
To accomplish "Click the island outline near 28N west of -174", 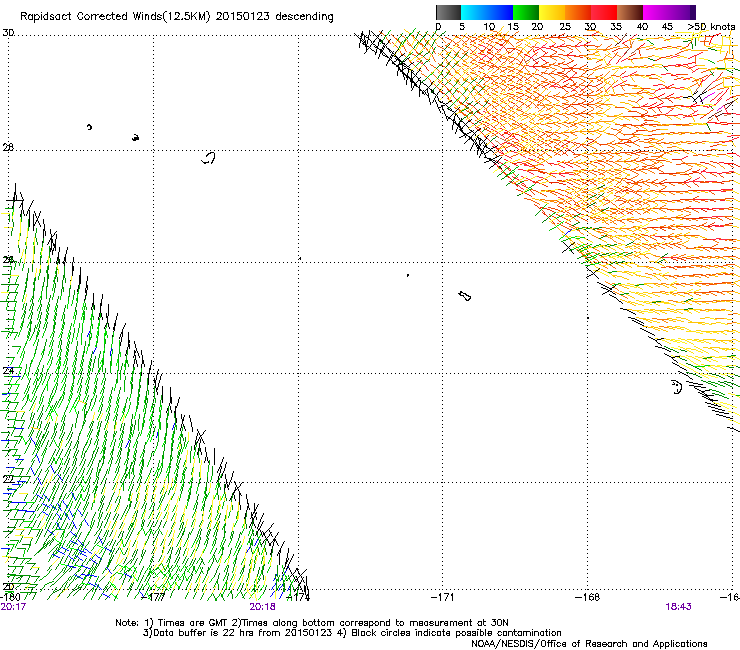I will [x=209, y=158].
